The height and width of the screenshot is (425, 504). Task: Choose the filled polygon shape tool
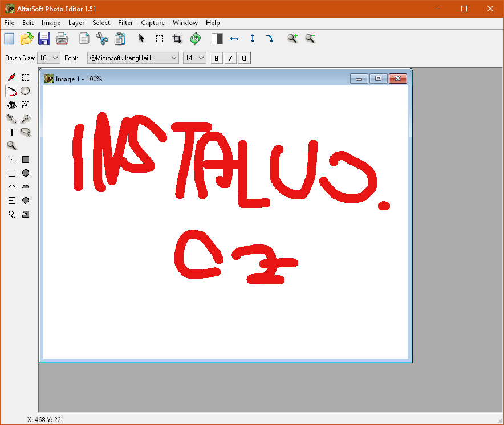coord(26,201)
